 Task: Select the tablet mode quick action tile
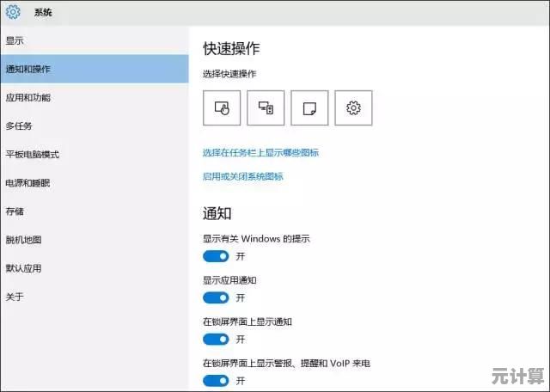coord(222,108)
